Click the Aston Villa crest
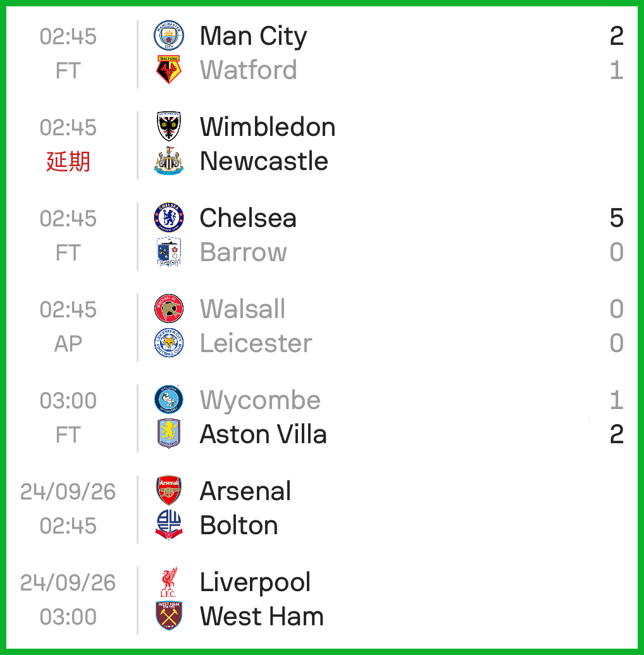This screenshot has width=644, height=655. pyautogui.click(x=169, y=434)
